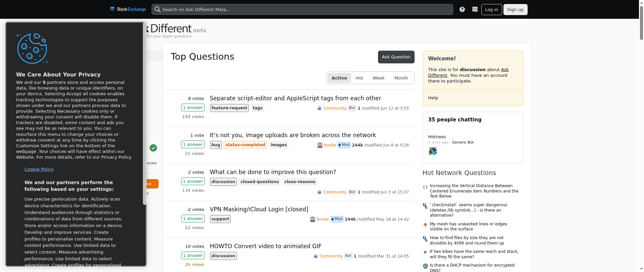
Task: Open Separate script-editor and AppleScript tags question
Action: pyautogui.click(x=295, y=98)
